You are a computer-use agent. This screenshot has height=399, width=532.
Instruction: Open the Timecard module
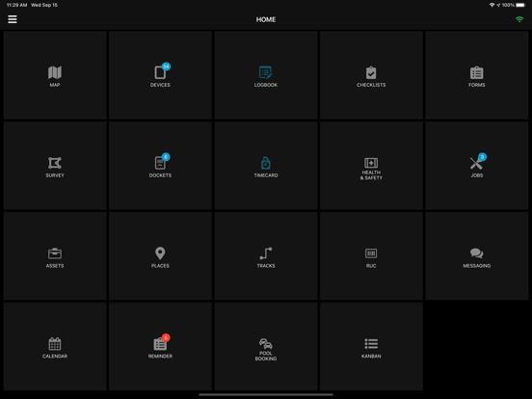(x=266, y=166)
